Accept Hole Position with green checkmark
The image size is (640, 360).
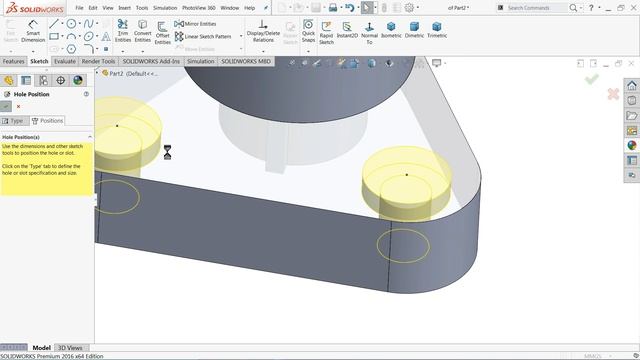tap(6, 107)
